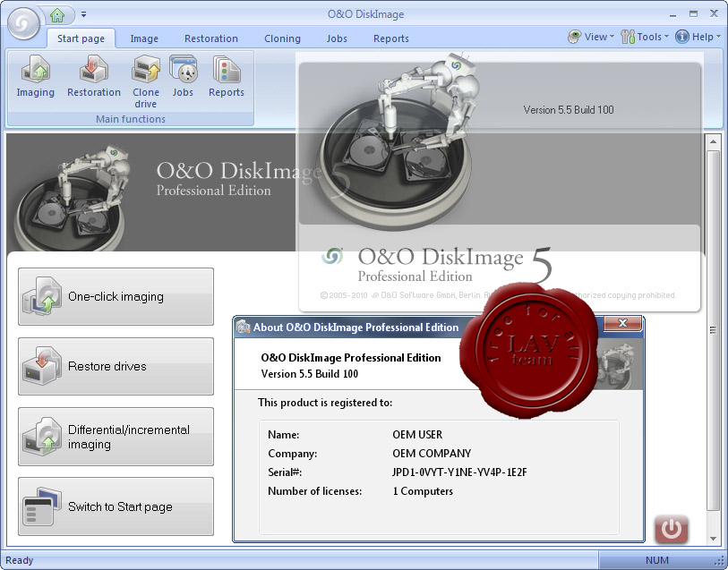The image size is (728, 570).
Task: Click the vertical scrollbar thumb
Action: [713, 330]
